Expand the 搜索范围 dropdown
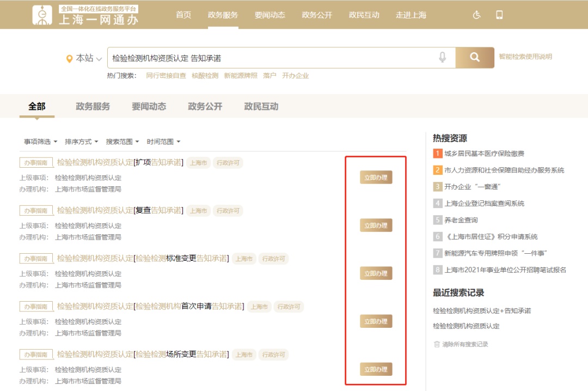The image size is (588, 391). [122, 142]
